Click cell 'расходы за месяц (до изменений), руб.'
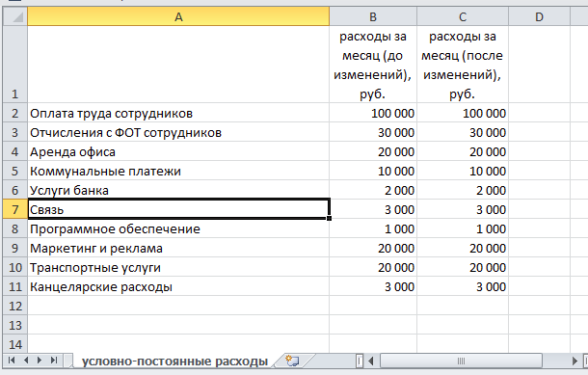 point(373,65)
